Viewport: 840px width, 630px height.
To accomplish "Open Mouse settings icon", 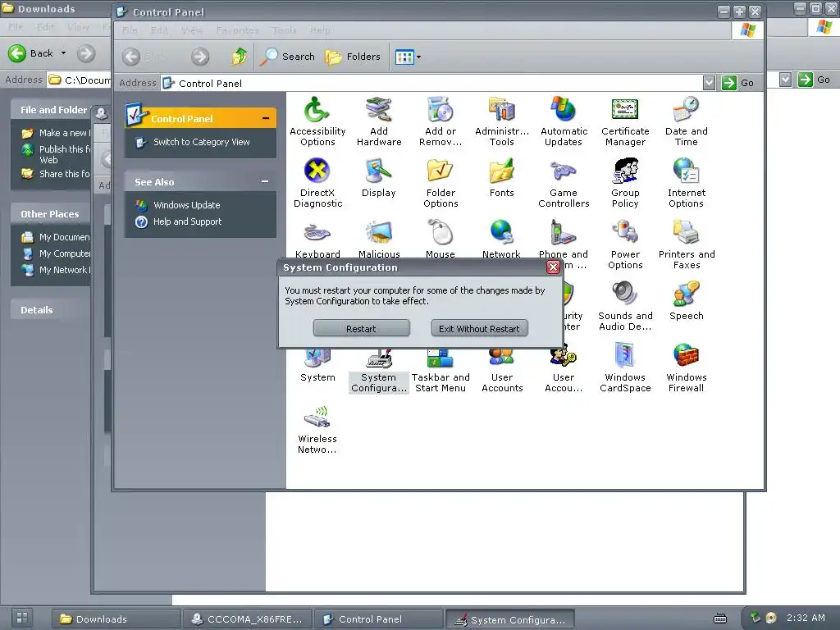I will 441,239.
